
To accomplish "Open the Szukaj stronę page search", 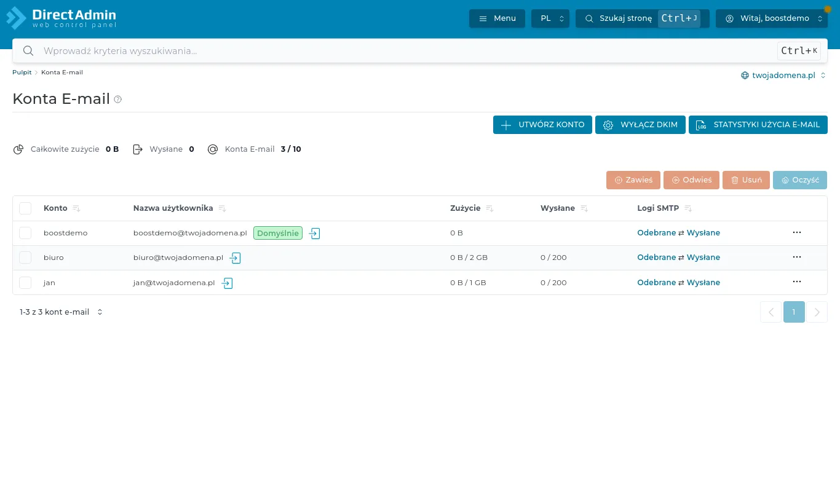I will click(643, 18).
